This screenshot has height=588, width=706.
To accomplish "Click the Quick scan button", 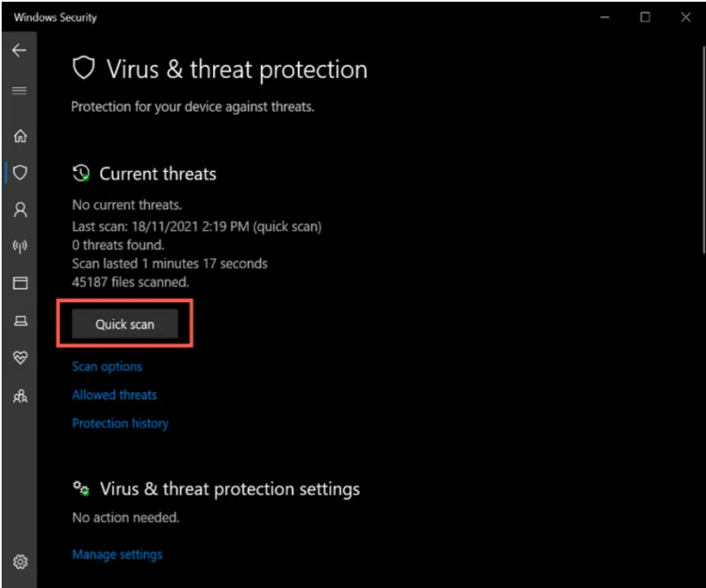I will (125, 324).
